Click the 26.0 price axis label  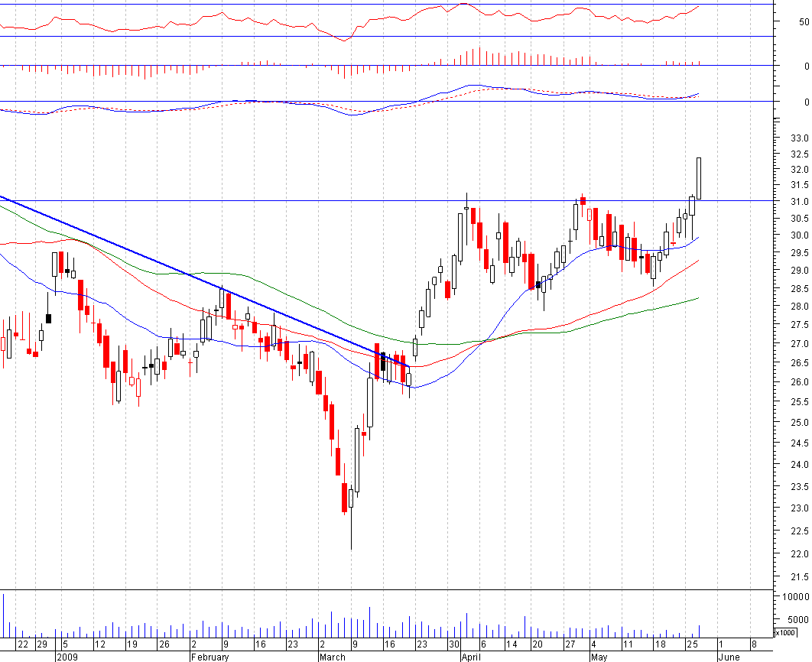tap(799, 382)
